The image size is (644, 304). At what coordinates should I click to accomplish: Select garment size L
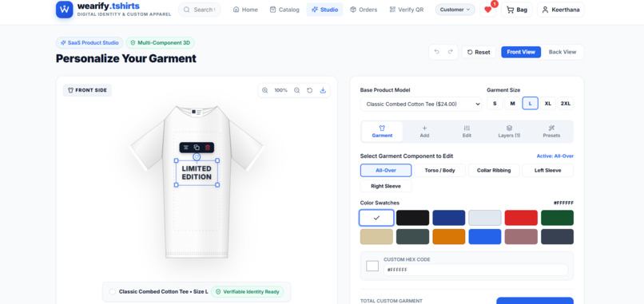click(x=531, y=104)
